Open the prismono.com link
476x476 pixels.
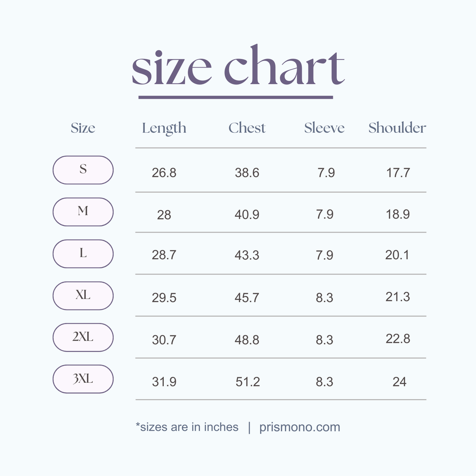point(299,427)
